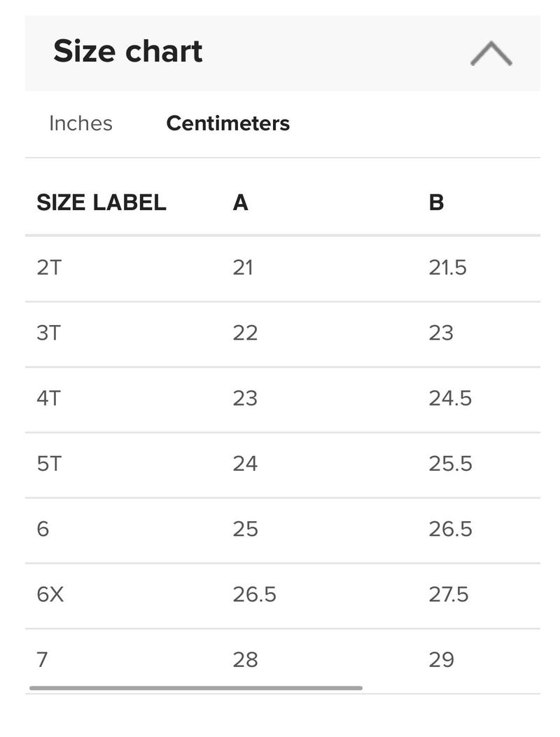Screen dimensions: 560x737
Task: Click the value 25 in the size 6 row
Action: tap(245, 529)
